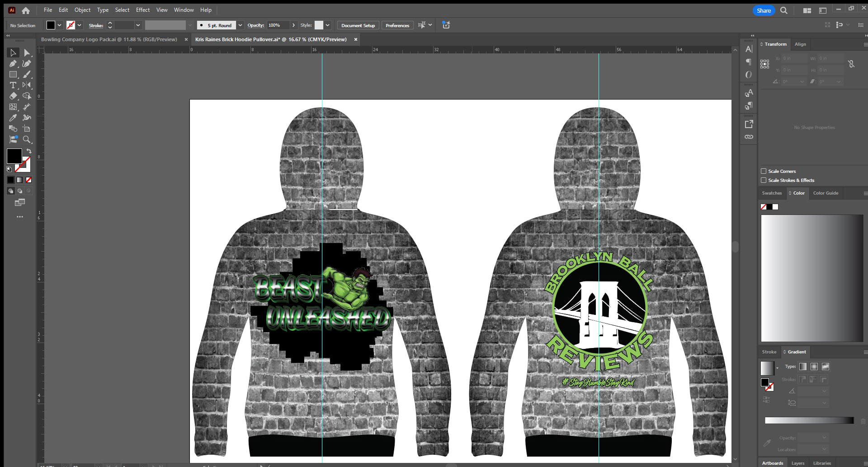Select the Measure tool
The width and height of the screenshot is (868, 467).
27,107
